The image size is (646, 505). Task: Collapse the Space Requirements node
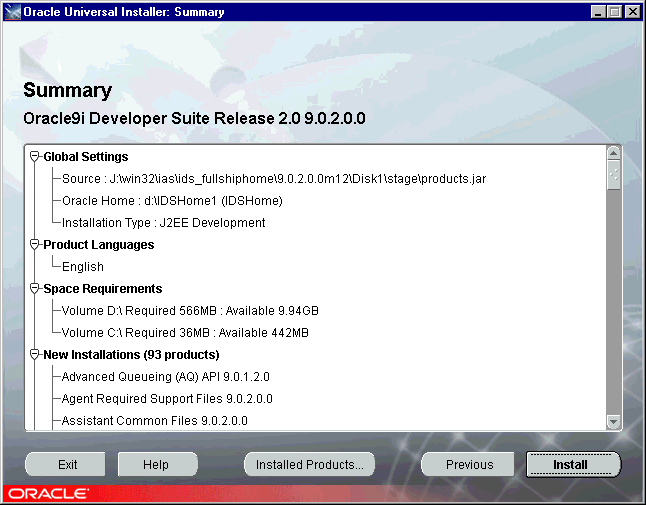pos(35,289)
